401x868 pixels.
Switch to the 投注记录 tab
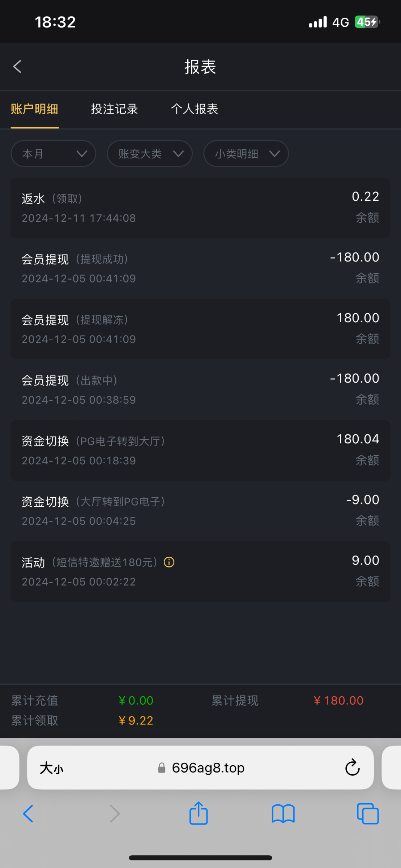[x=114, y=109]
